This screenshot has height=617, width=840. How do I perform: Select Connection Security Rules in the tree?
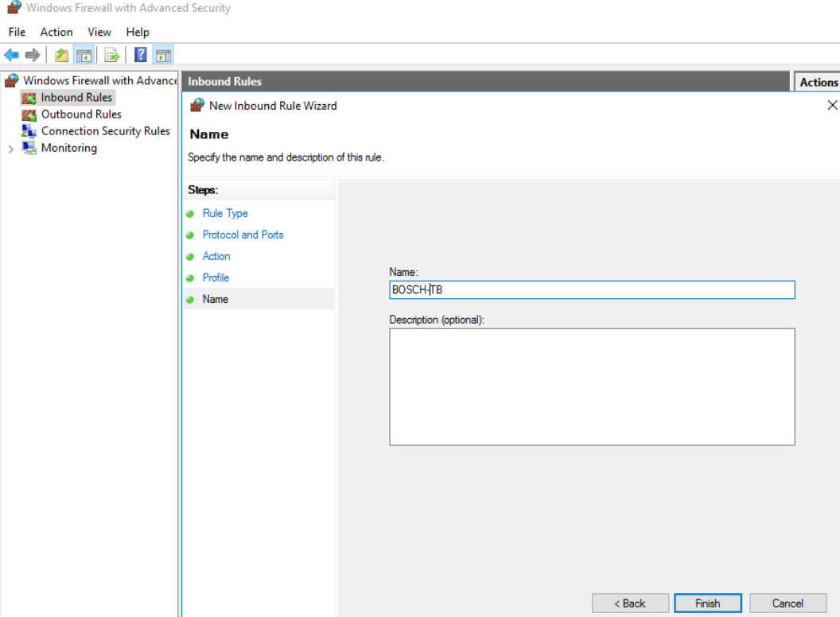click(x=105, y=131)
